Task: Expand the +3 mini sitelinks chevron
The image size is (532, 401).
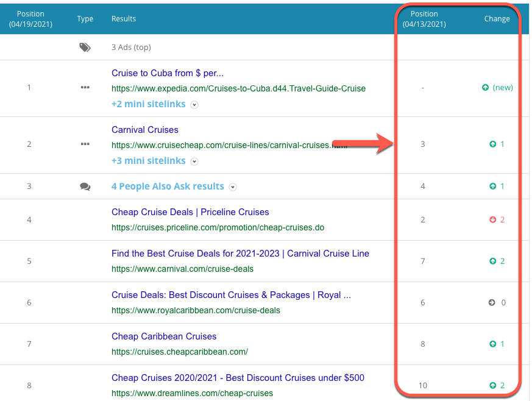Action: 194,161
